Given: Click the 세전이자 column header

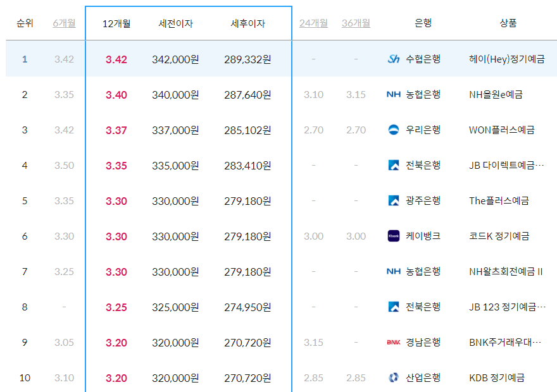Looking at the screenshot, I should click(x=175, y=24).
